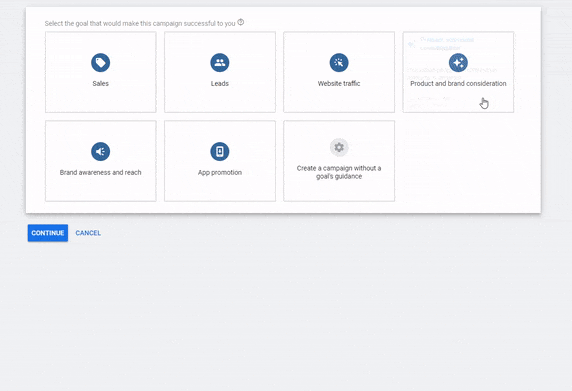Choose Brand awareness and reach megaphone icon

click(x=100, y=151)
